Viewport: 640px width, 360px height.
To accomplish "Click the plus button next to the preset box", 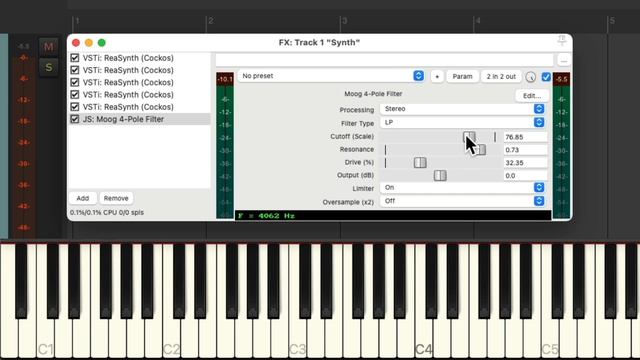I will pos(437,76).
